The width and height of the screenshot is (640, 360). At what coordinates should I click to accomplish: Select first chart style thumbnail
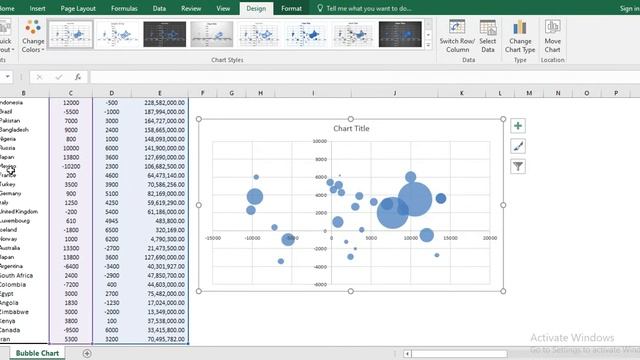pos(70,34)
